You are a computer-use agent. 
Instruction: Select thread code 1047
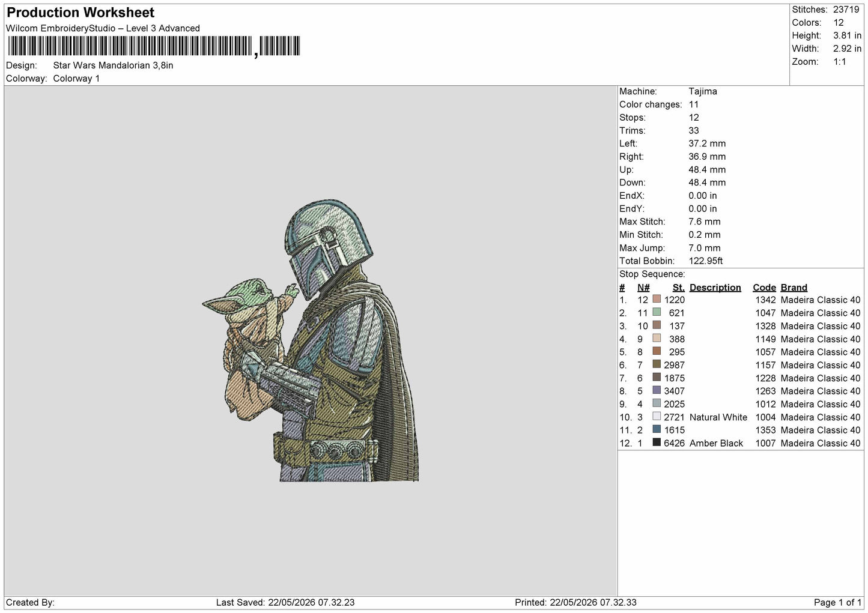coord(765,313)
